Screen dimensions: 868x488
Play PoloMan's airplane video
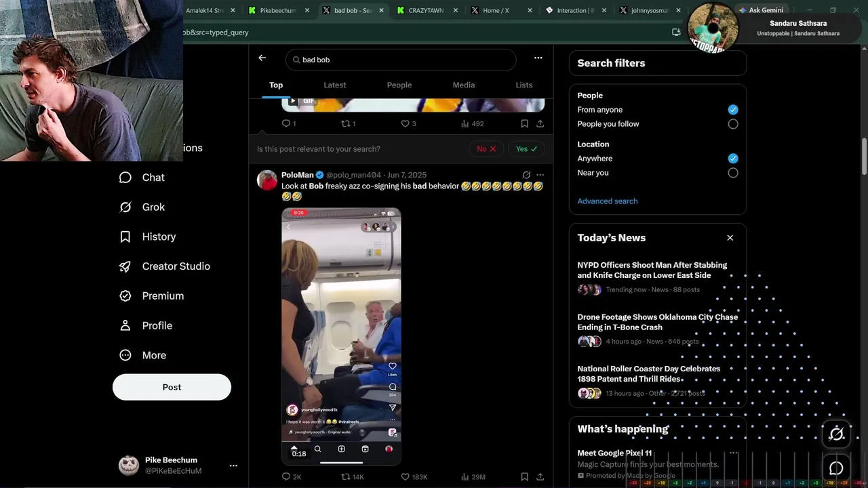[341, 336]
